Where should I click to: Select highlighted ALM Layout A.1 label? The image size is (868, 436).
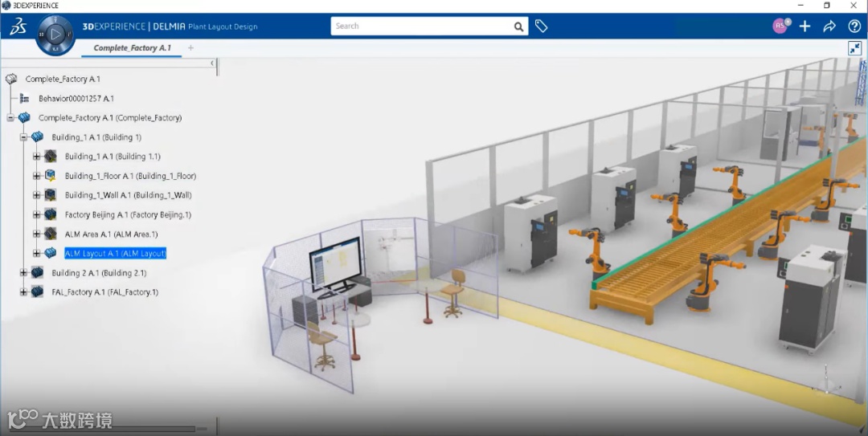coord(116,254)
